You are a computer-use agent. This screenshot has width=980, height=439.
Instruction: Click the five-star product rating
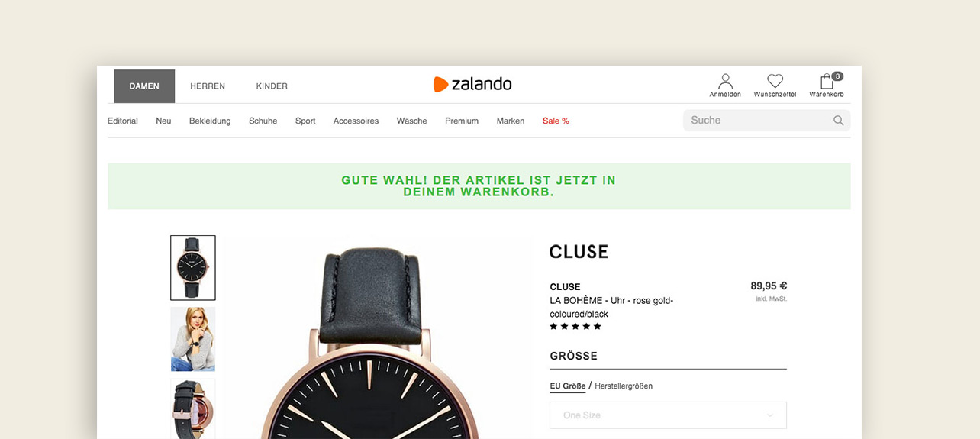coord(575,327)
